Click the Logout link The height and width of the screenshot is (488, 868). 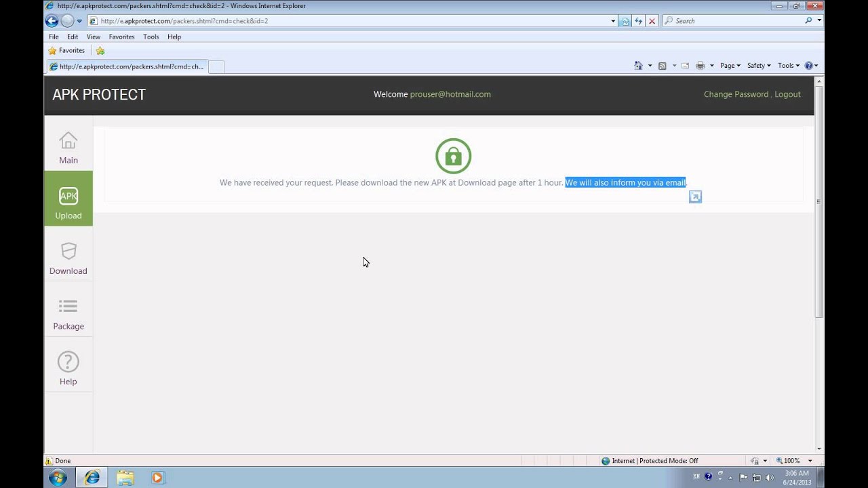point(787,94)
